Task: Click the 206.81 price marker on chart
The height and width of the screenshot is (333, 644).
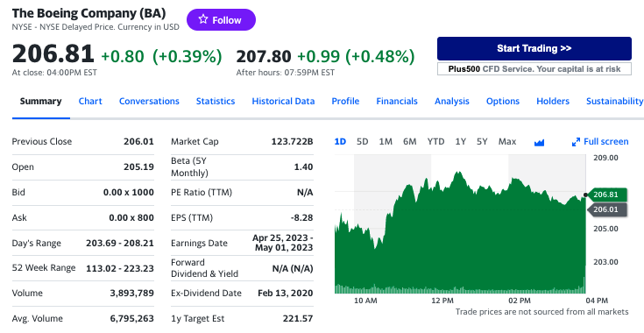Action: (607, 195)
